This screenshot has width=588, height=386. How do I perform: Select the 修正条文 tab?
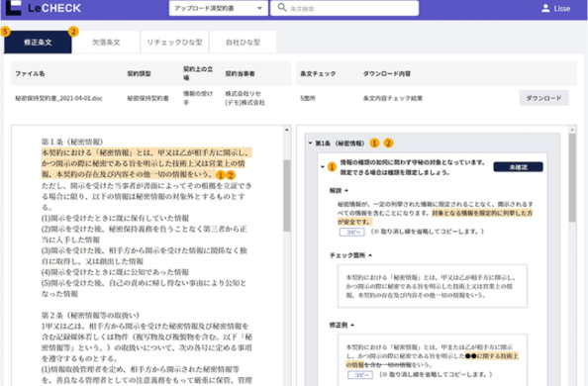(38, 42)
